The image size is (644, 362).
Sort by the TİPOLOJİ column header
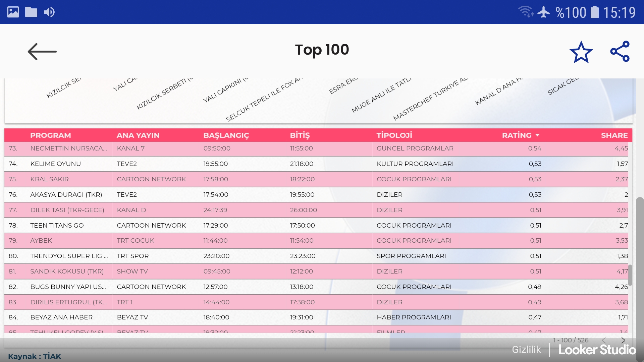click(x=394, y=135)
